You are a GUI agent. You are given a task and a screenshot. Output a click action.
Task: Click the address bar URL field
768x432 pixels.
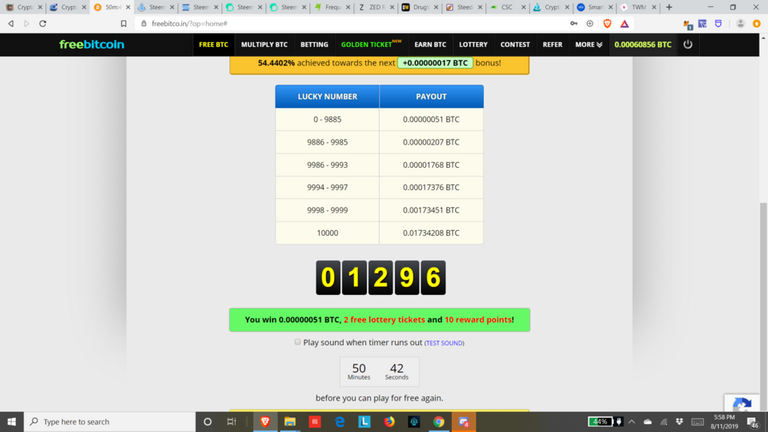pyautogui.click(x=353, y=24)
